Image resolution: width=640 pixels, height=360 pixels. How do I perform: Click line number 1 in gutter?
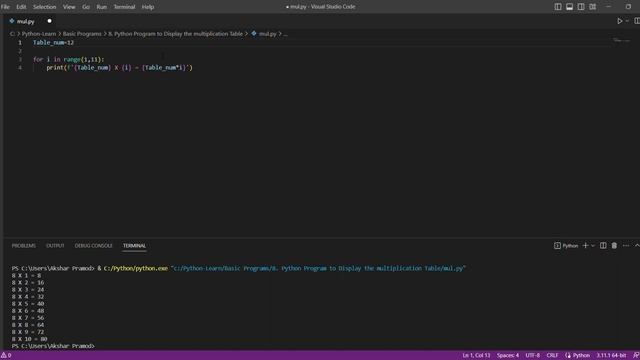pyautogui.click(x=20, y=42)
